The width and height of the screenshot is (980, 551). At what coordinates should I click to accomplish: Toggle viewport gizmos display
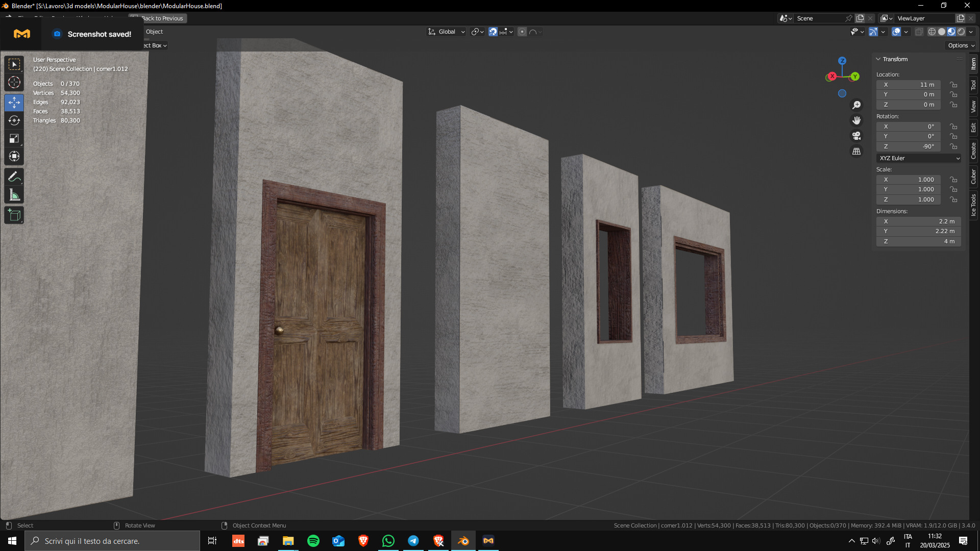[x=873, y=32]
